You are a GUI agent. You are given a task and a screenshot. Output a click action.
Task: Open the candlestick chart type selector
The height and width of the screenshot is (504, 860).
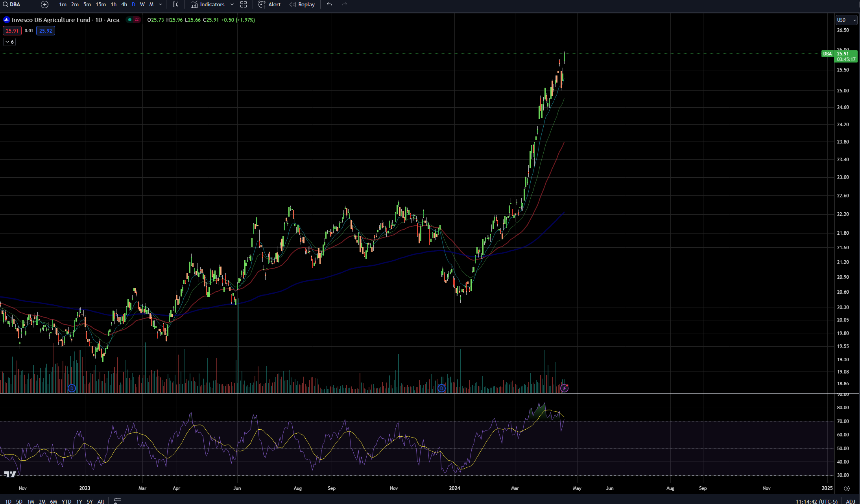(x=176, y=4)
